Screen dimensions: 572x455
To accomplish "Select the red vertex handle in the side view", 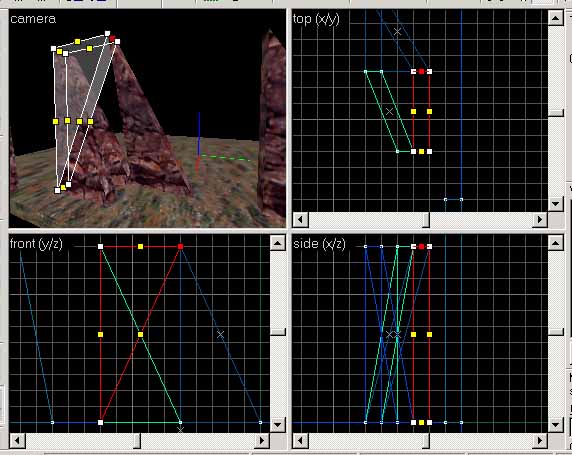I will click(421, 247).
